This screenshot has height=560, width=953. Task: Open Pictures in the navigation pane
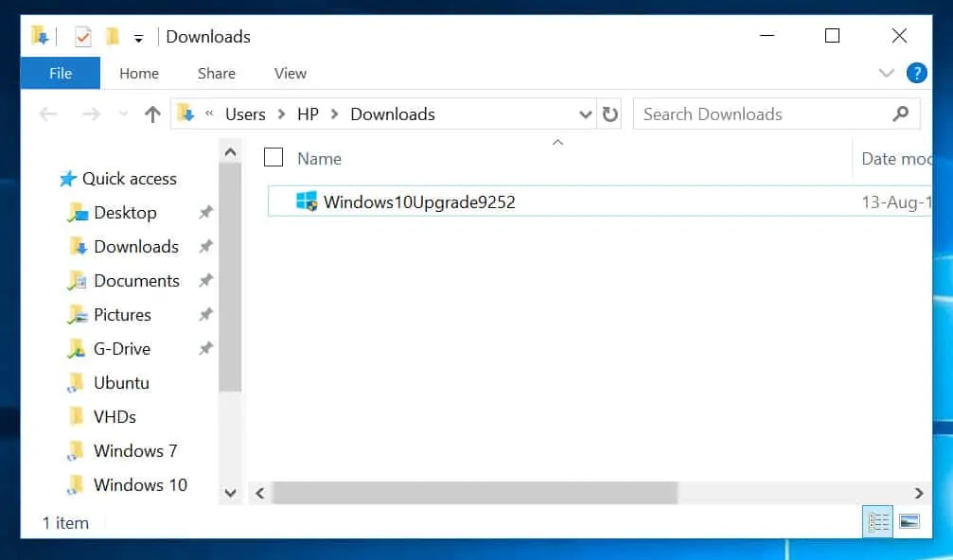pyautogui.click(x=122, y=315)
